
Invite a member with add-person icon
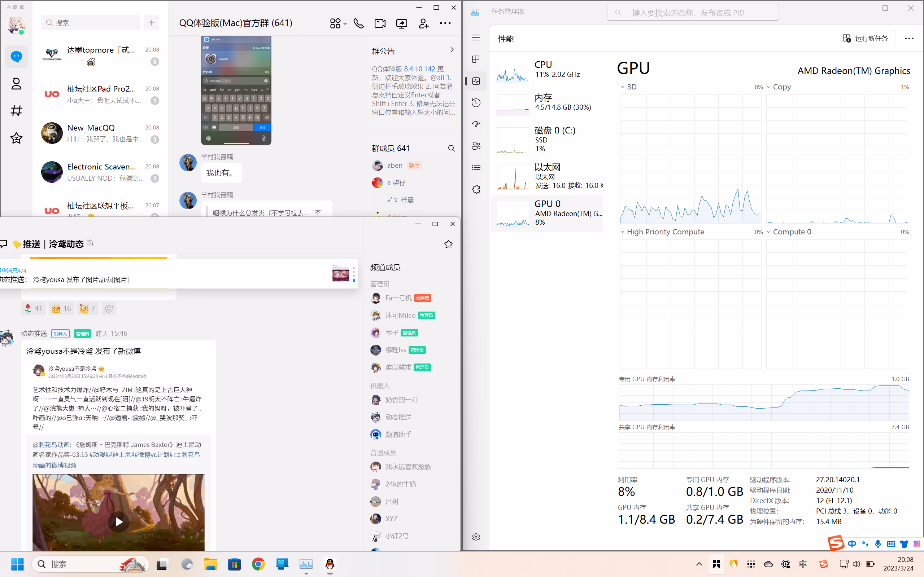pyautogui.click(x=423, y=24)
